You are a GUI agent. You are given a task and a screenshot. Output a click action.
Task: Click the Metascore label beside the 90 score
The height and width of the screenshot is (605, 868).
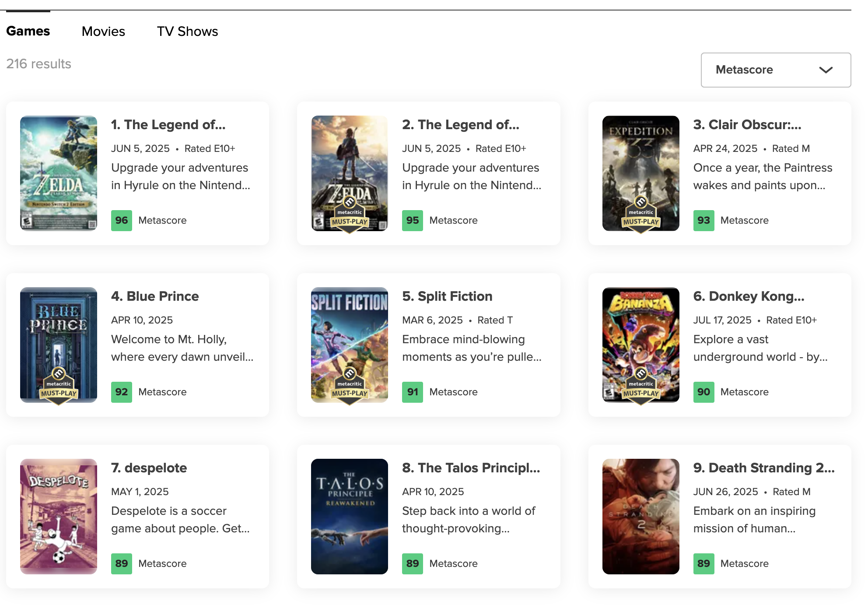click(744, 392)
